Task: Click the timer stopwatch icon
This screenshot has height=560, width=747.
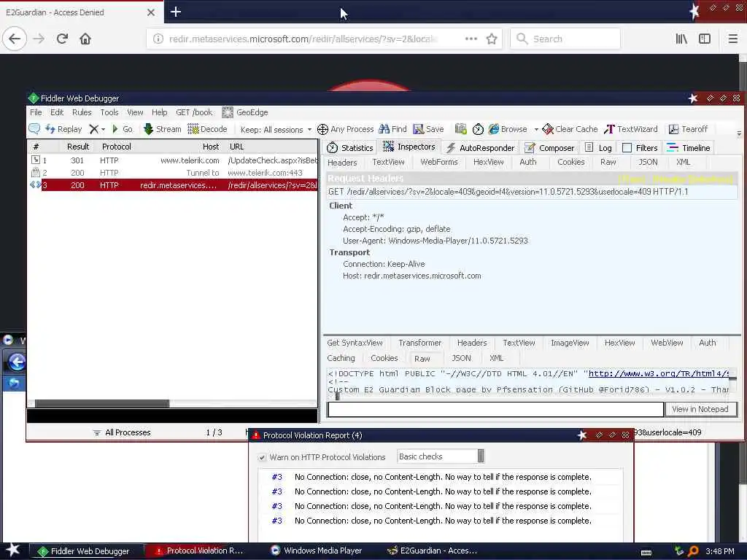Action: (478, 129)
